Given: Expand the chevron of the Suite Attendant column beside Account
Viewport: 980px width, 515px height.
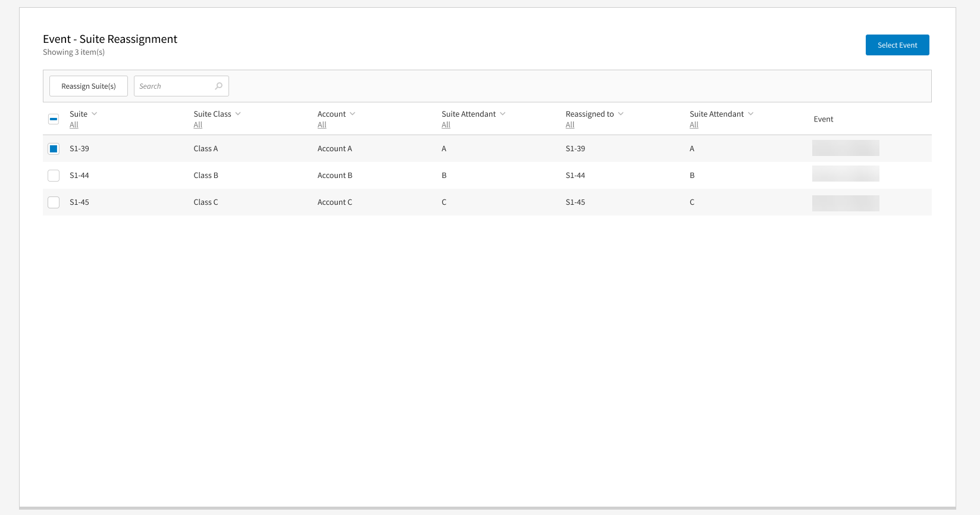Looking at the screenshot, I should 503,114.
